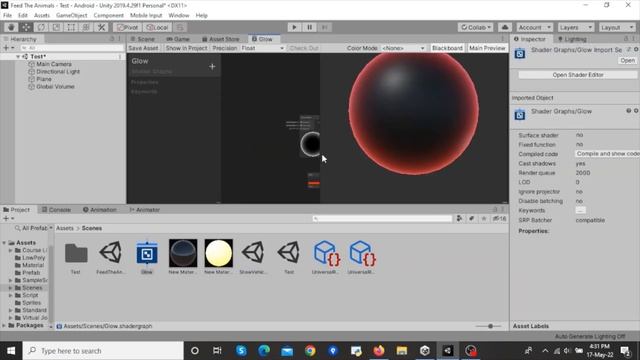Click the favorites star icon in Project
The image size is (640, 360).
484,218
